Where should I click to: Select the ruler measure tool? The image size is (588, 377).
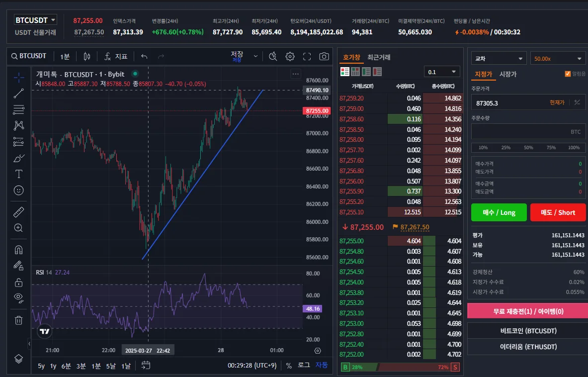point(18,212)
